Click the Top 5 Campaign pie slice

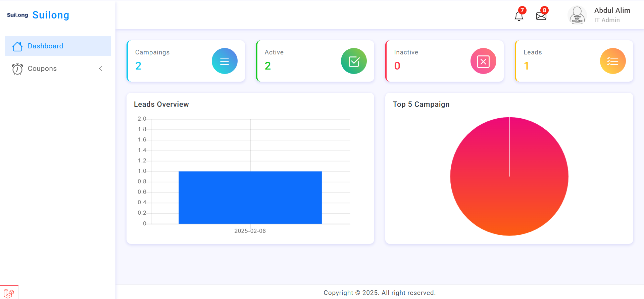[509, 188]
